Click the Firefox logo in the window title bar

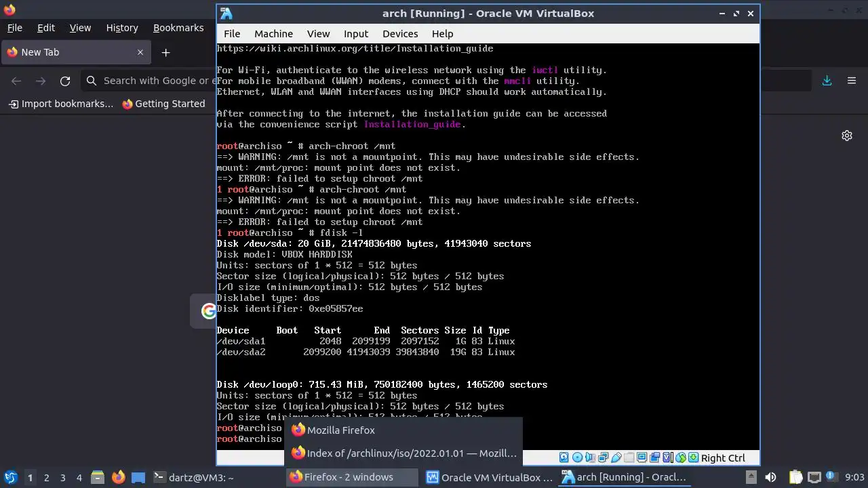pos(9,9)
